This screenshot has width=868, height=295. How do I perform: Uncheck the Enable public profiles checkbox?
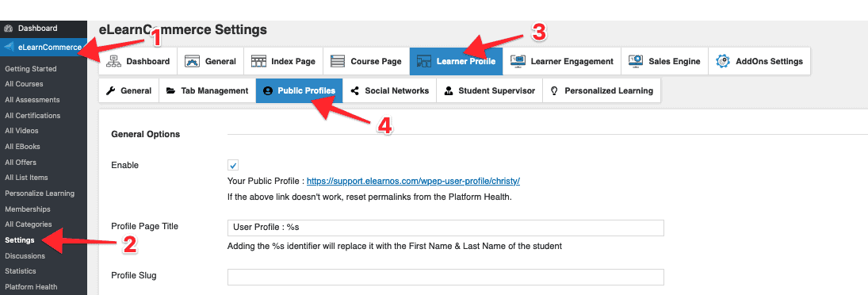(x=233, y=165)
